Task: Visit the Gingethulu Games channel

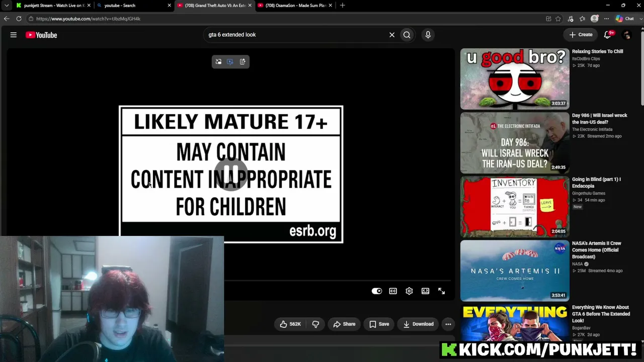Action: point(589,193)
